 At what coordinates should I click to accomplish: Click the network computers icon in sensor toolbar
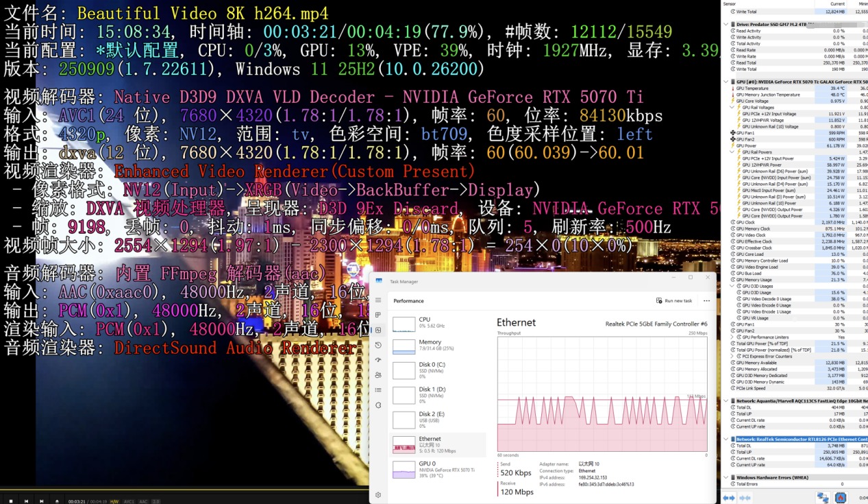click(823, 498)
